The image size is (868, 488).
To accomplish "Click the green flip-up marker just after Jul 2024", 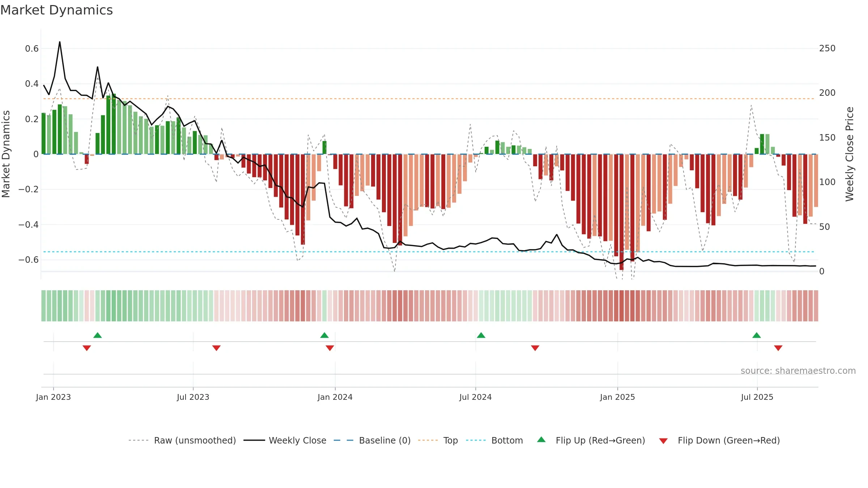I will pos(481,335).
